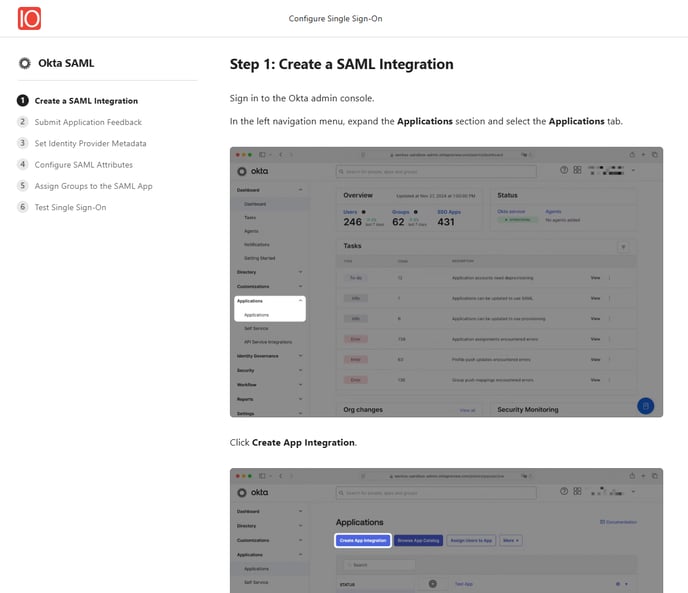
Task: Click the Groups link in the Overview card
Action: (400, 212)
